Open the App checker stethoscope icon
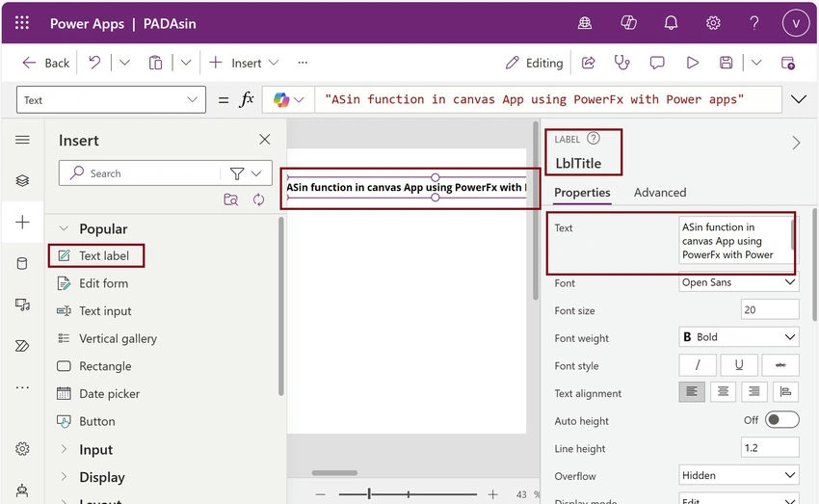The width and height of the screenshot is (819, 504). point(621,63)
